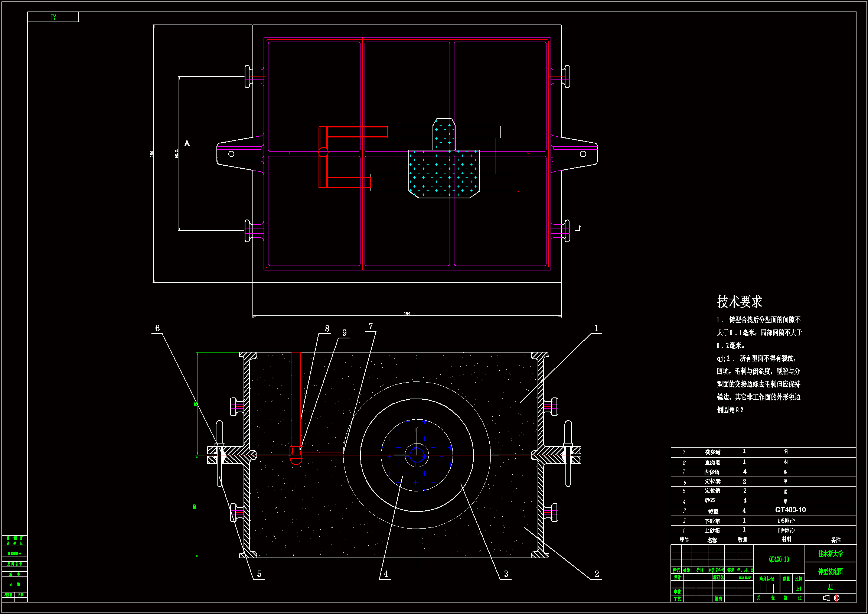Click the green IV label in top-left box
The image size is (868, 614).
coord(53,17)
